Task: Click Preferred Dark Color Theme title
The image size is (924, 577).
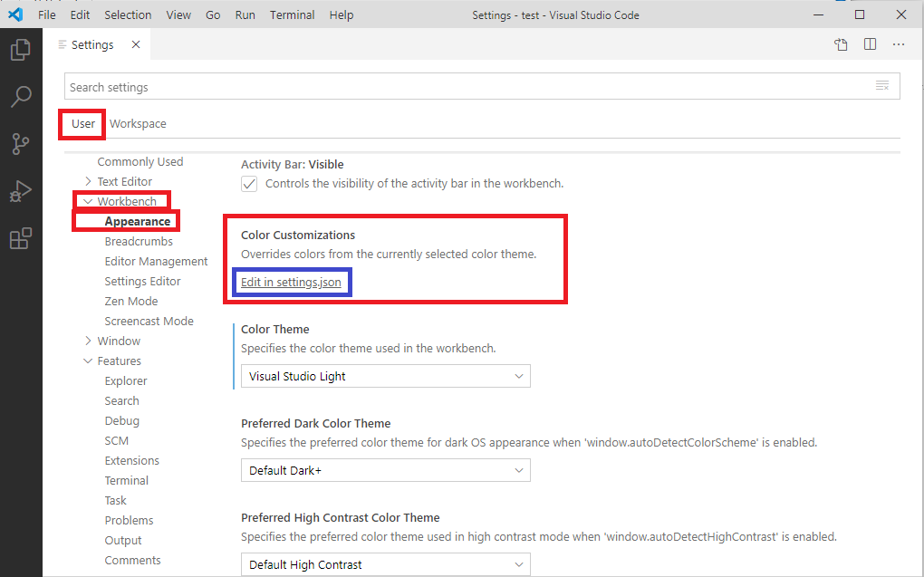Action: coord(316,423)
